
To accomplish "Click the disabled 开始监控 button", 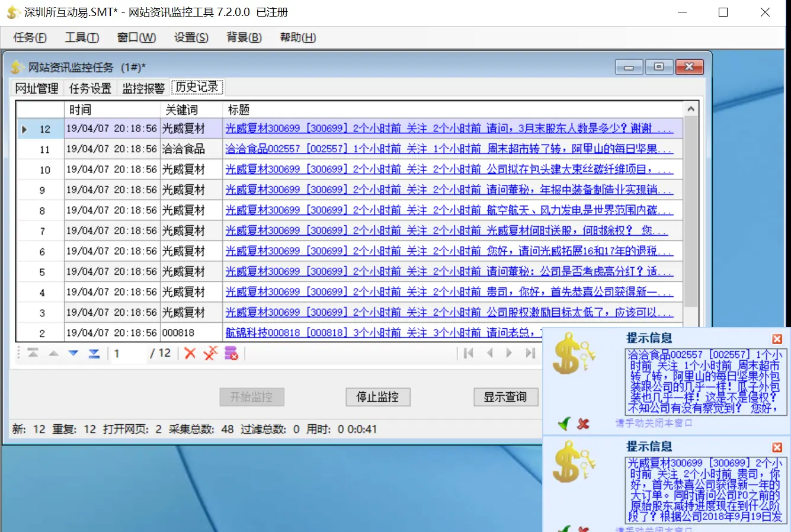I will (251, 397).
